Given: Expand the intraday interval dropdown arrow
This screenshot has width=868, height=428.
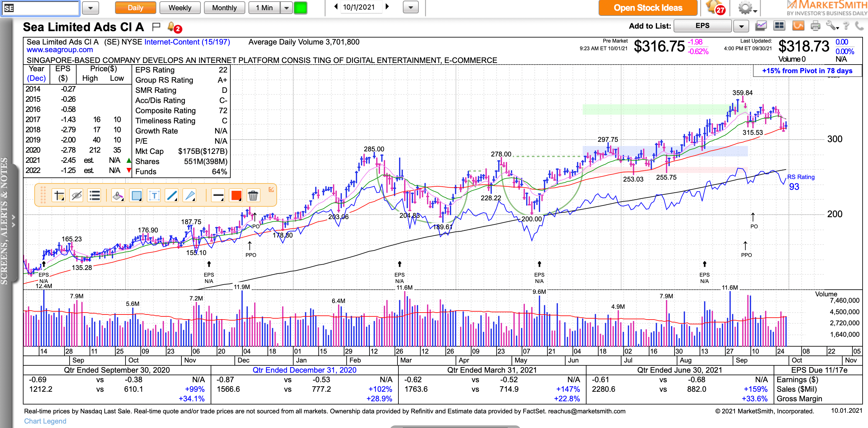Looking at the screenshot, I should click(286, 8).
